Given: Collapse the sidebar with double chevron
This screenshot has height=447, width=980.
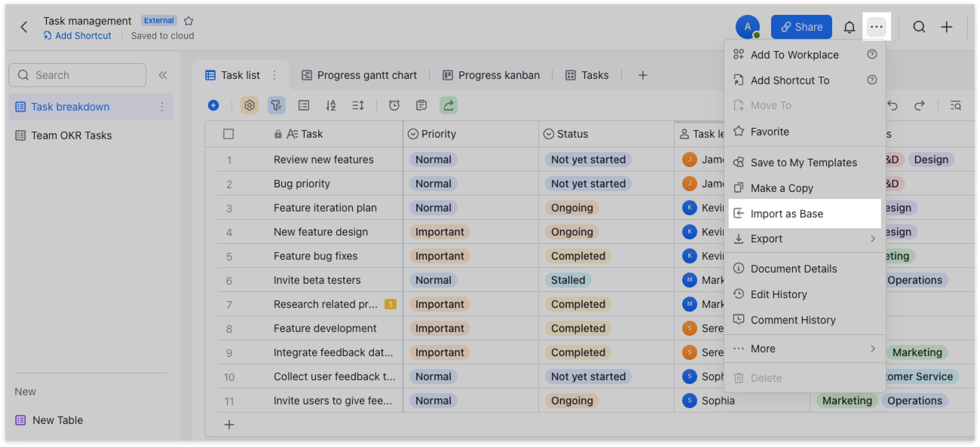Looking at the screenshot, I should (x=163, y=75).
